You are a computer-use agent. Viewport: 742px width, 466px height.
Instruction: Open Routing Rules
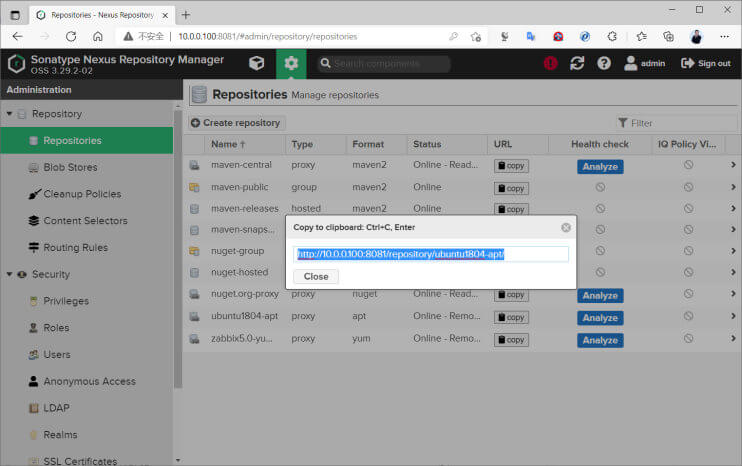(x=75, y=247)
